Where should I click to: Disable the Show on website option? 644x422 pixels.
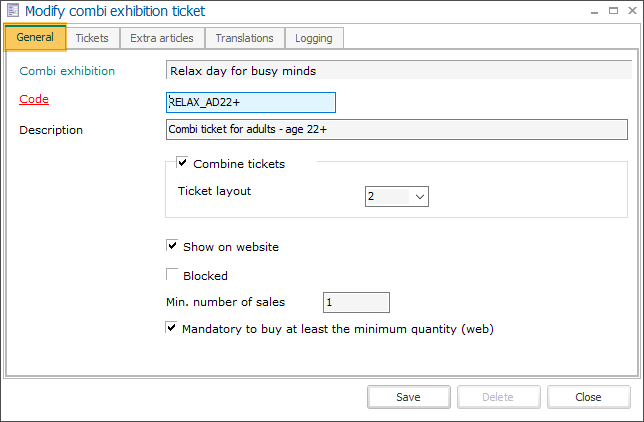173,246
